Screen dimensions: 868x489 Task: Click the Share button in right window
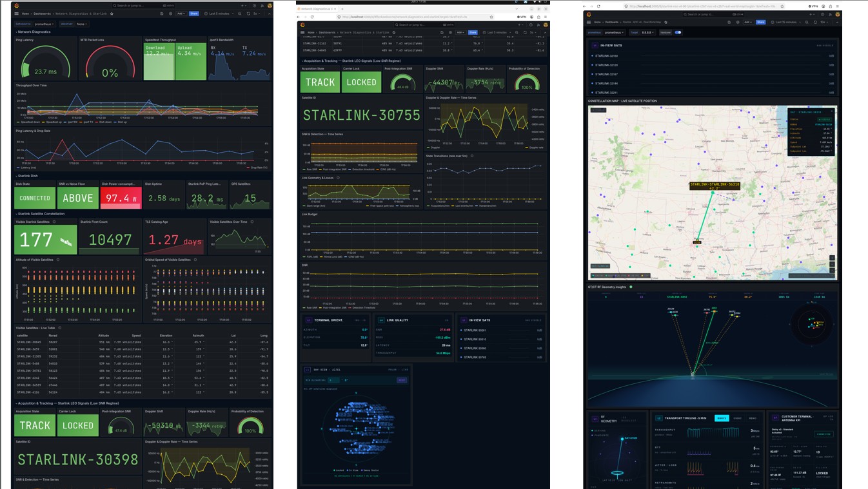coord(761,22)
